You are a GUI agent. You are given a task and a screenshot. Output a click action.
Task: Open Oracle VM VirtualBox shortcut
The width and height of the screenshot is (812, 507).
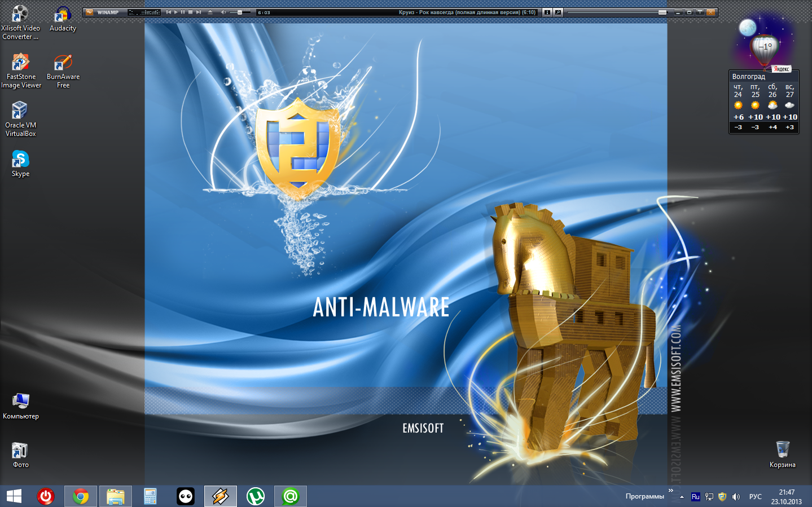coord(20,119)
